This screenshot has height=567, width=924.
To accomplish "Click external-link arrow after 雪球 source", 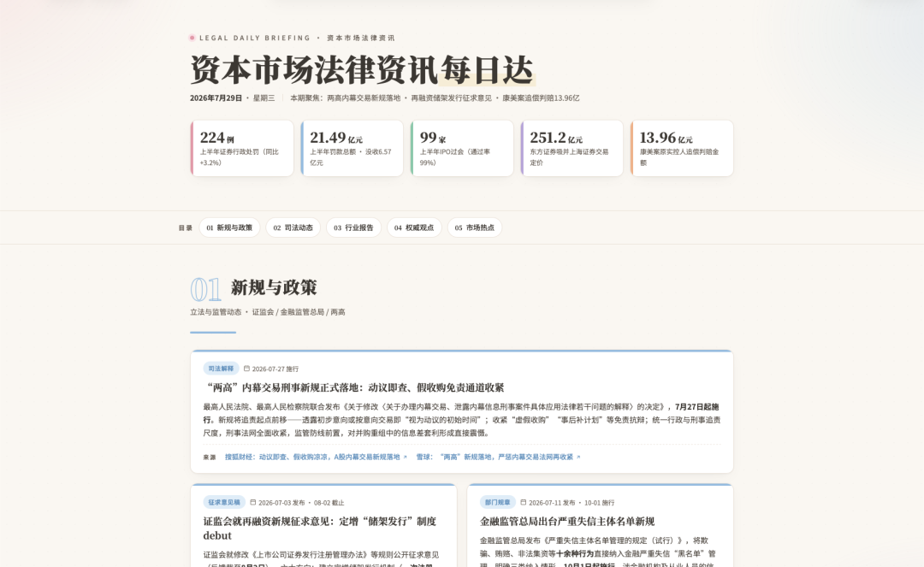I will click(x=578, y=457).
